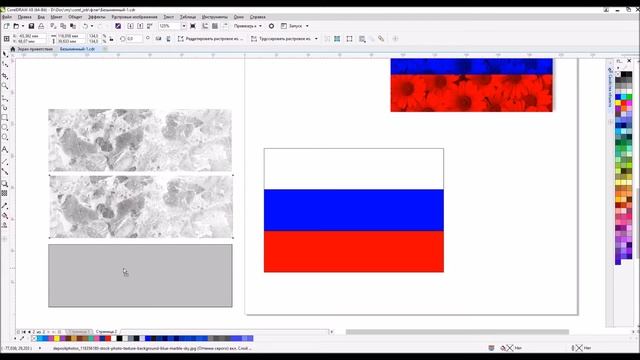Click the object width input field
Image resolution: width=640 pixels, height=360 pixels.
tap(71, 36)
